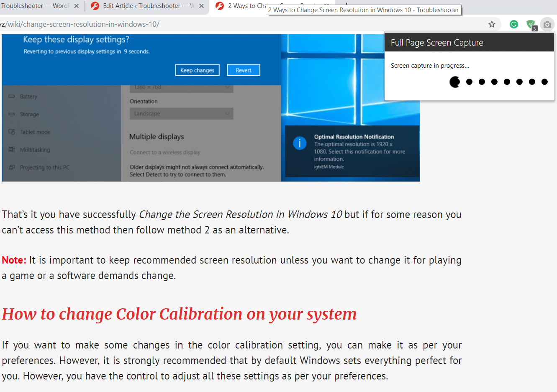Select Multitasking in the settings sidebar

point(35,150)
